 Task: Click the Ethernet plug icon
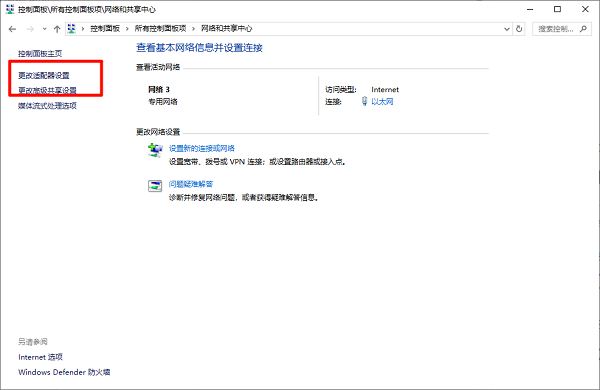pyautogui.click(x=364, y=101)
